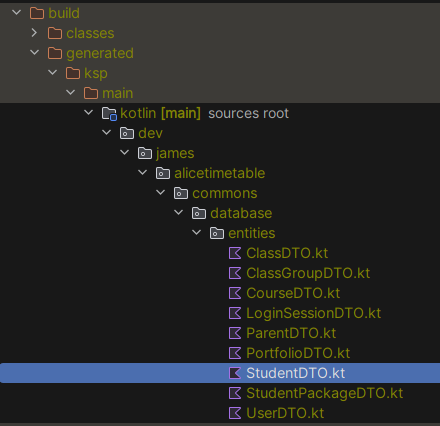Click the Kotlin file icon next to UserDTO.kt
This screenshot has height=426, width=440.
(x=235, y=413)
